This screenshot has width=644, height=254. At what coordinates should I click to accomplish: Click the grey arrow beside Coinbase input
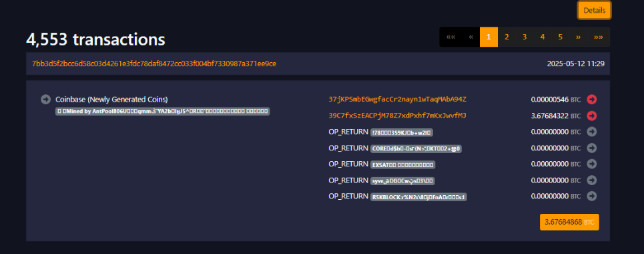click(x=45, y=99)
